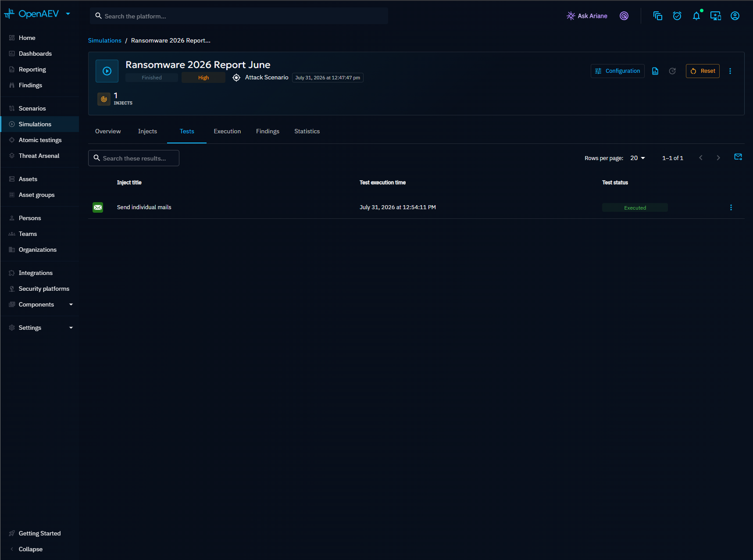Click the simulation play icon tile

107,71
